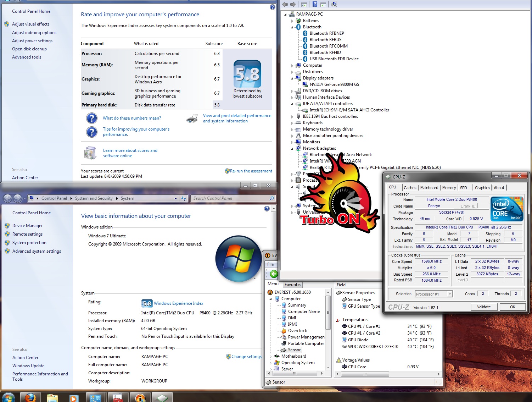Click the Device Manager toolbar forward arrow
Screen dimensions: 532x402
point(293,4)
